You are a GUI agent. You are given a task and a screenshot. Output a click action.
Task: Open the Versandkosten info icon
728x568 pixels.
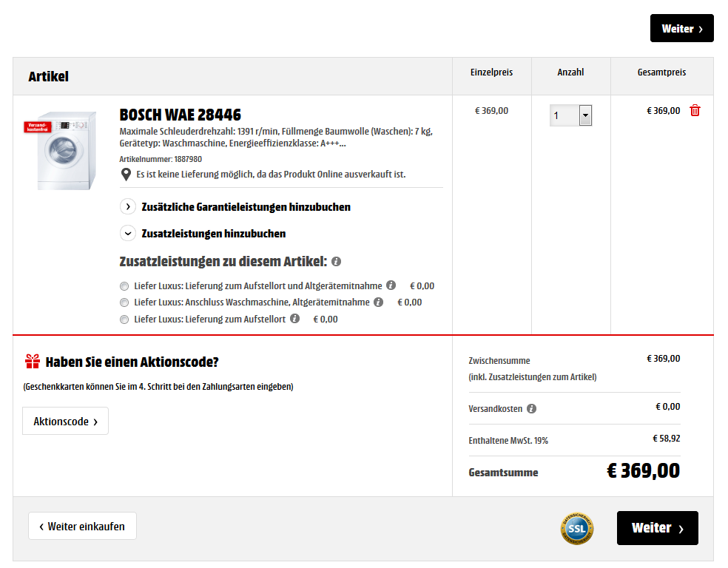click(x=531, y=408)
